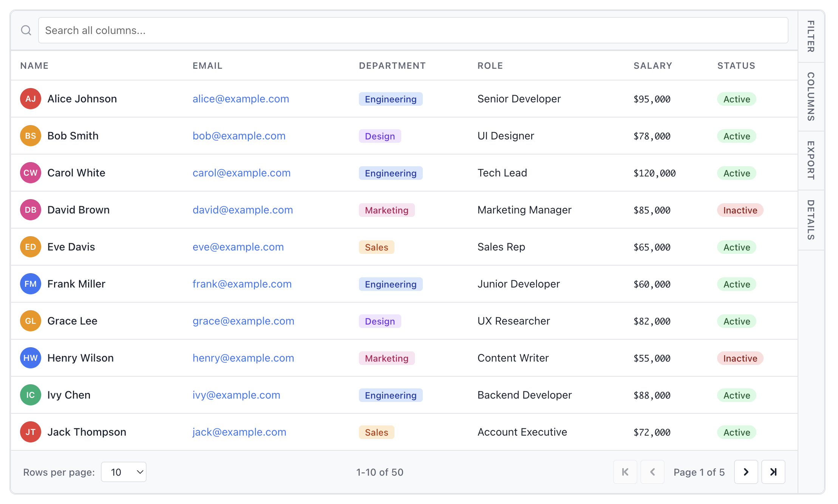Click David Brown's Inactive status badge

click(x=740, y=210)
